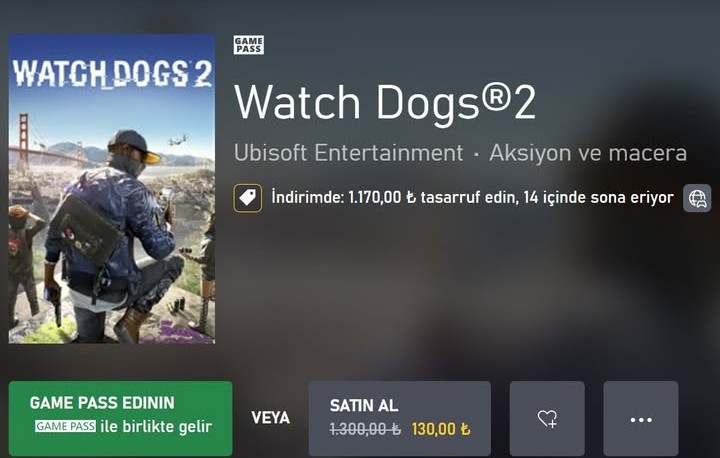Viewport: 720px width, 458px height.
Task: Open the more options ellipsis menu
Action: 641,418
